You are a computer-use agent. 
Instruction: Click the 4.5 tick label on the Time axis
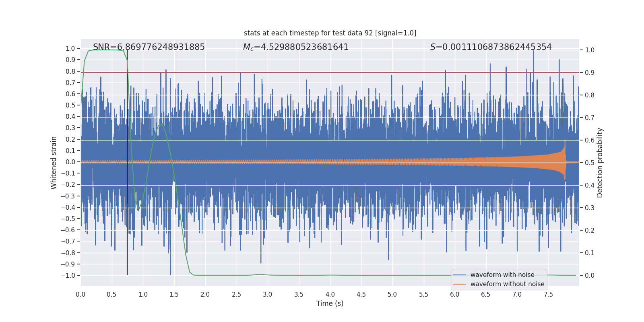(x=361, y=294)
